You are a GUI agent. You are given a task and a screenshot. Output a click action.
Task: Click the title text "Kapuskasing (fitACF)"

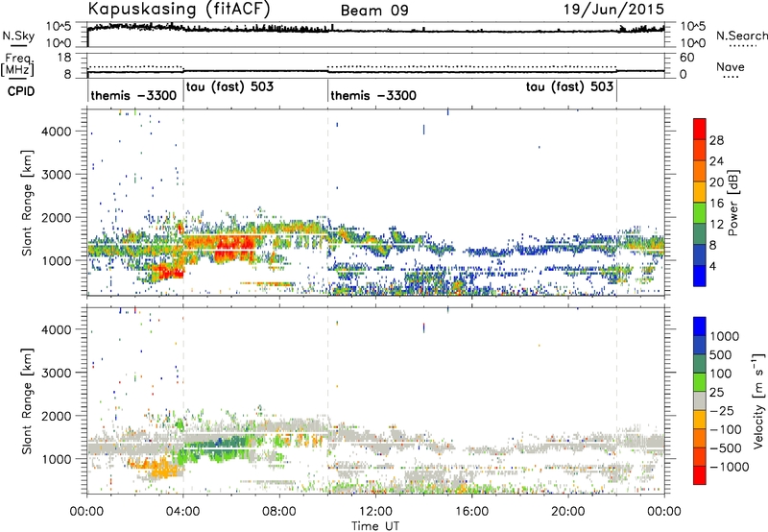point(179,9)
